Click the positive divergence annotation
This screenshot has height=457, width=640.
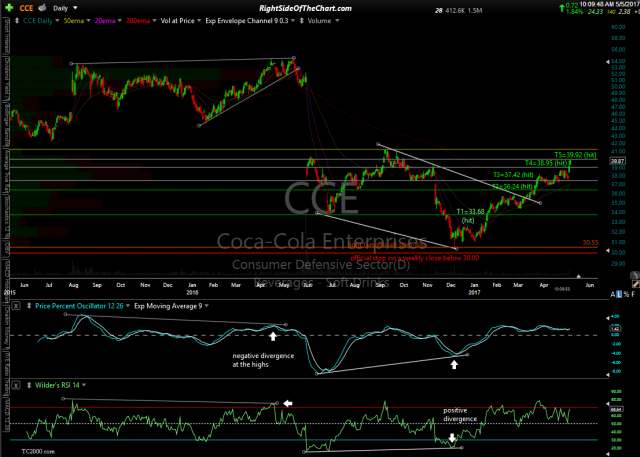(x=460, y=415)
